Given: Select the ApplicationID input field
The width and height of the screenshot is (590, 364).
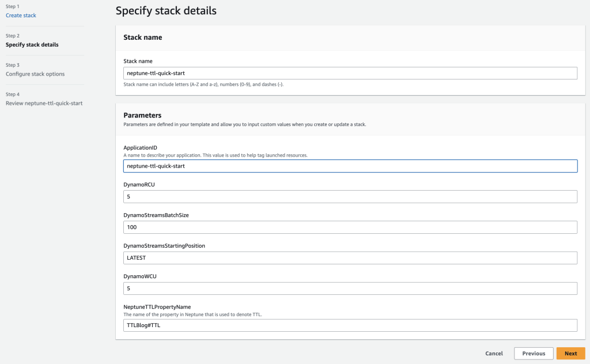Looking at the screenshot, I should click(x=349, y=166).
